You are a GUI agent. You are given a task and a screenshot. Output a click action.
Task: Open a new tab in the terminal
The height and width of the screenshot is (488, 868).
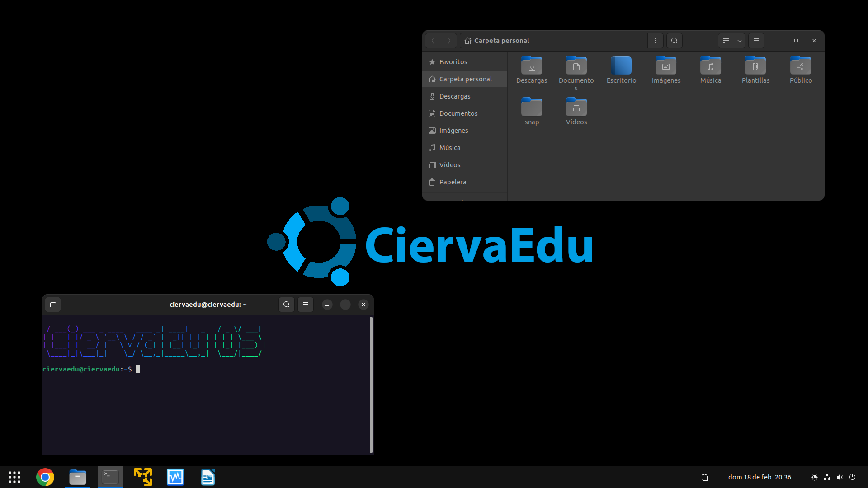click(x=53, y=305)
